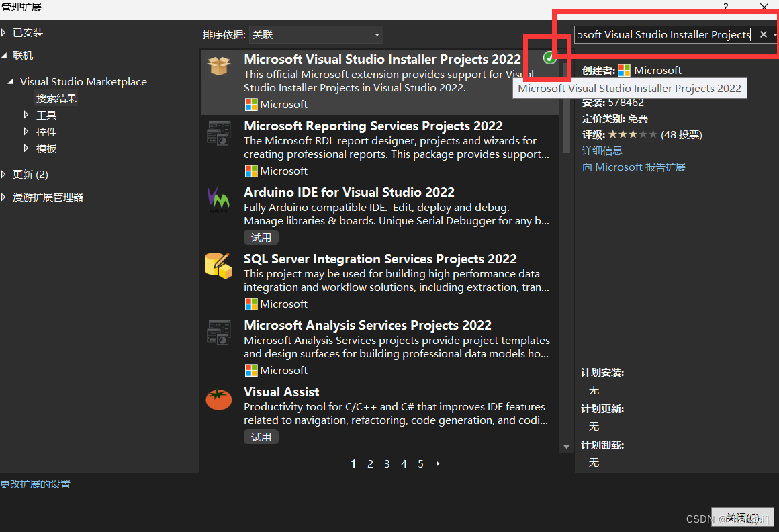
Task: Go to results page 3
Action: [x=387, y=464]
